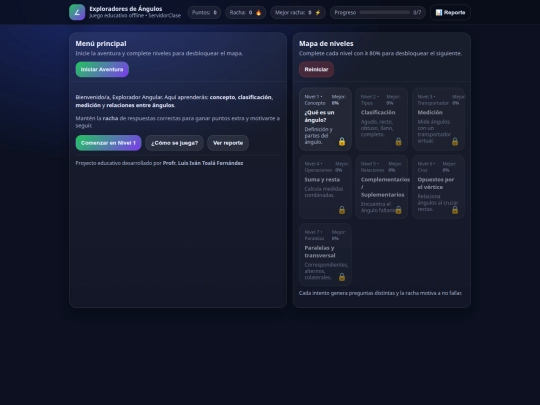Open the Opuestos por el vértice level card
This screenshot has height=405, width=540.
coord(438,187)
